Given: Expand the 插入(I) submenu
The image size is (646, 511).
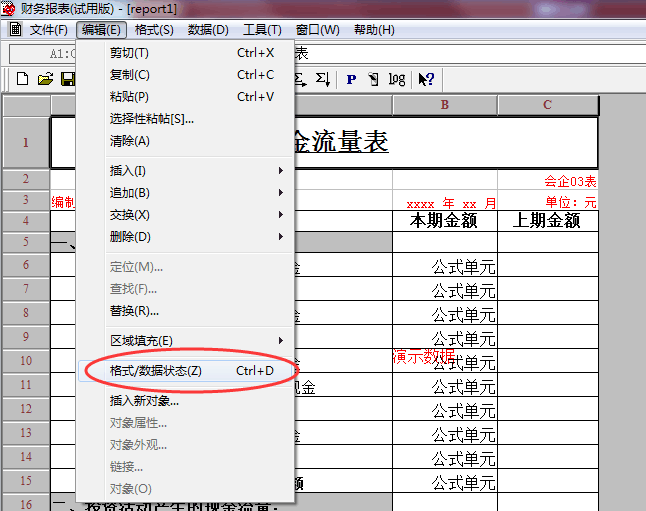Looking at the screenshot, I should tap(185, 170).
